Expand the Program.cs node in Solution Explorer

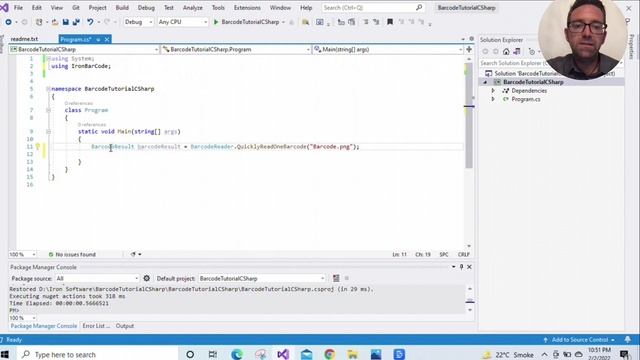click(x=493, y=99)
